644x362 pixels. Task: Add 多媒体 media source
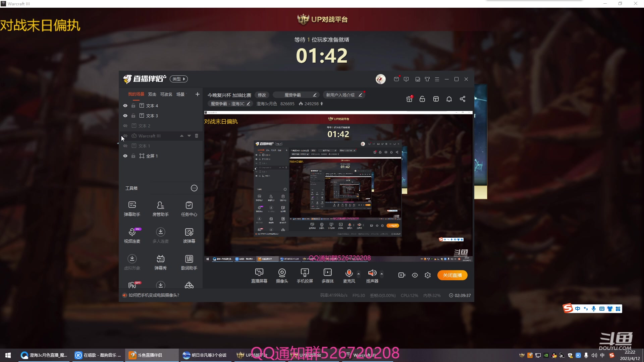point(328,276)
